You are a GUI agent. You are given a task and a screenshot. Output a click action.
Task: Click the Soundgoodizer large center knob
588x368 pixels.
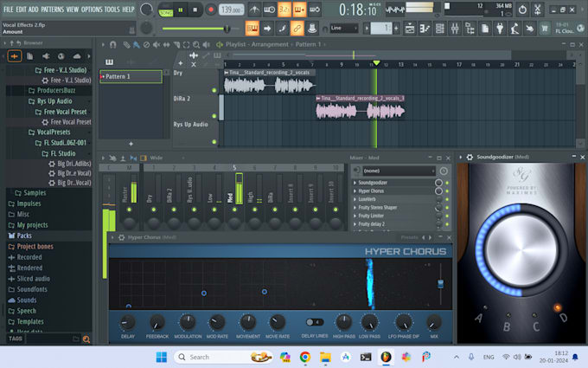(x=521, y=249)
